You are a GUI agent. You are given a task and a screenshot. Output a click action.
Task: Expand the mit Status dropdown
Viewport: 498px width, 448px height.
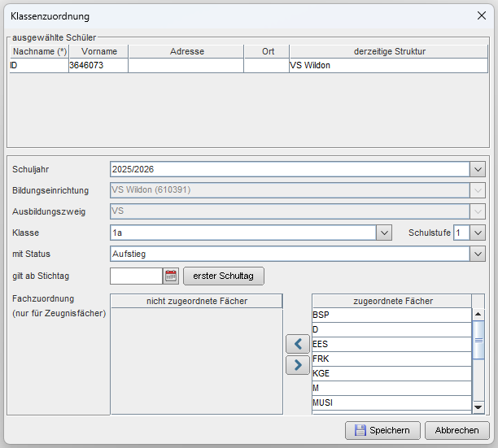pos(478,254)
